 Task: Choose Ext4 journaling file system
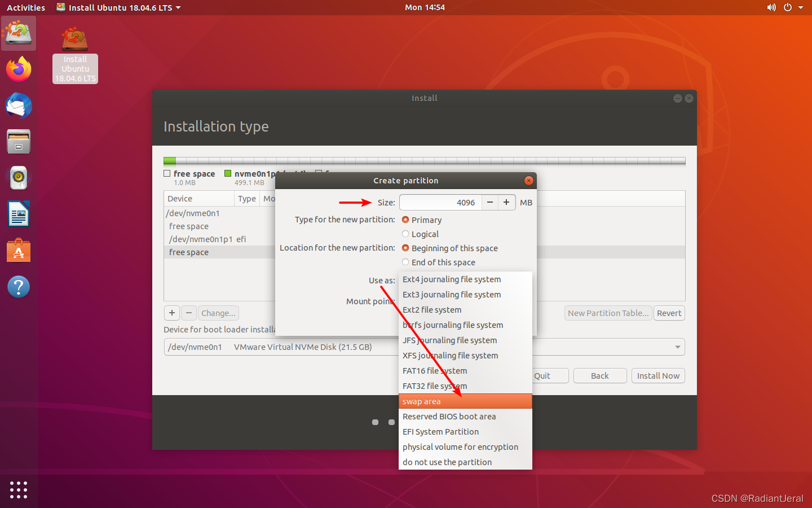click(x=465, y=279)
